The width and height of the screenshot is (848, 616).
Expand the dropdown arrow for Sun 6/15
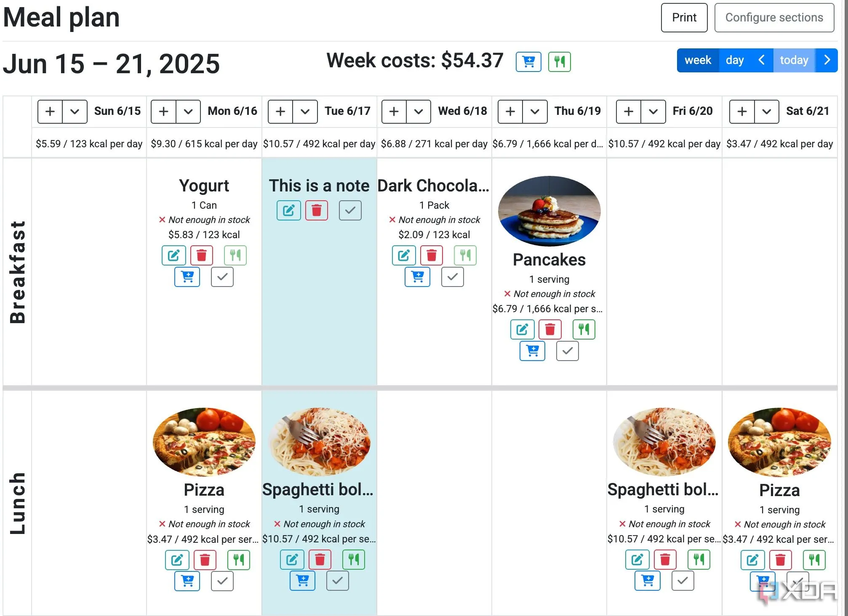(x=75, y=112)
